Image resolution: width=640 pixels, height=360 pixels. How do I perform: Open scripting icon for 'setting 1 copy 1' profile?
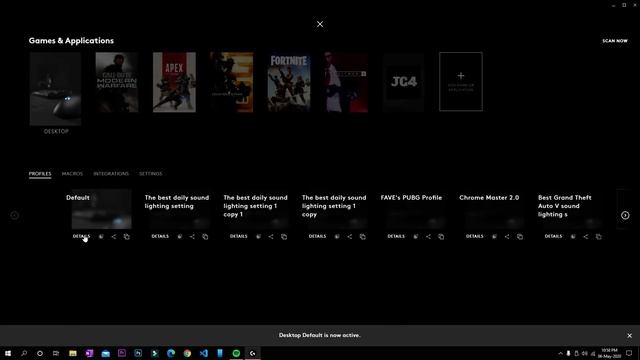click(258, 236)
